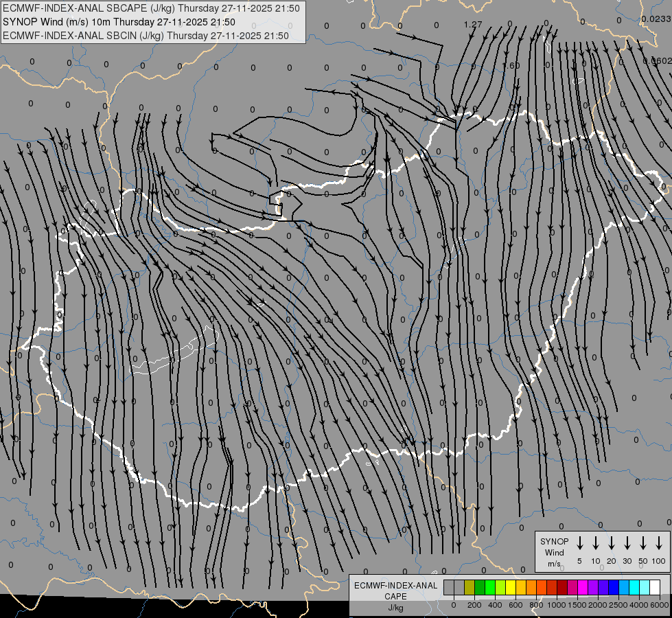Click 'ECMWF-INDEX-ANAL' label in CAPE legend
Image resolution: width=672 pixels, height=618 pixels.
[x=395, y=586]
